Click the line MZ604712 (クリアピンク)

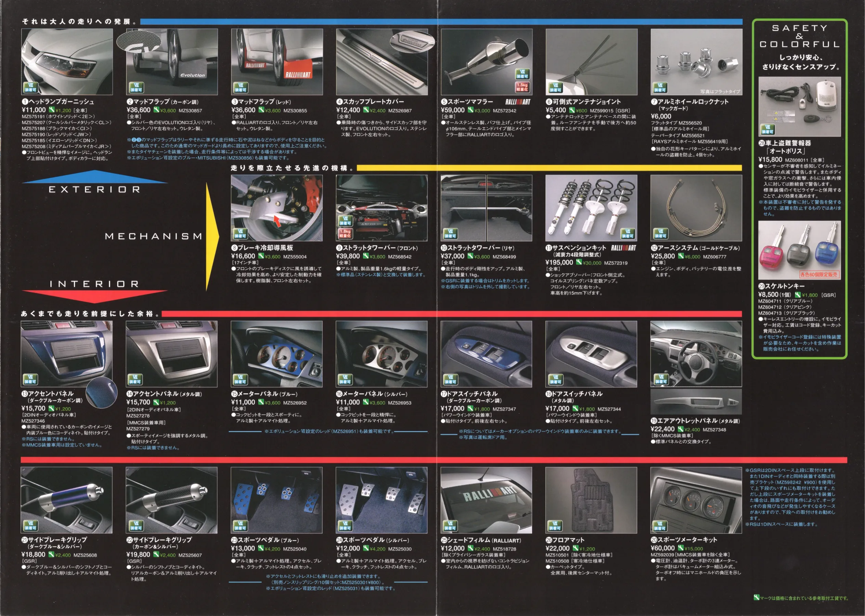[785, 307]
